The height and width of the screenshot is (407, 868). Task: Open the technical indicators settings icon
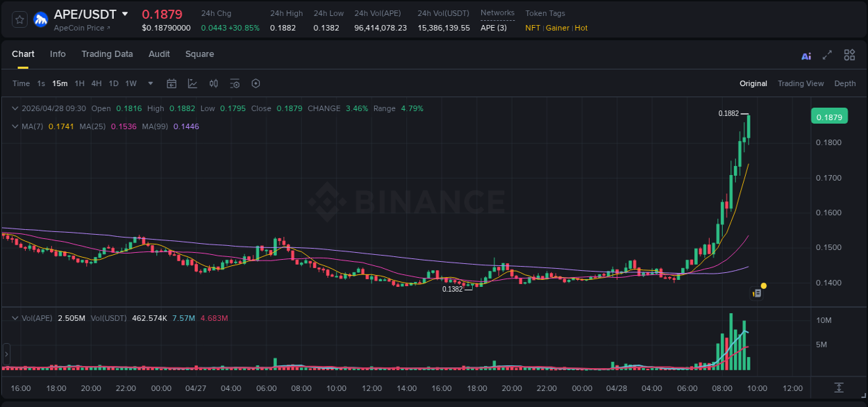(x=235, y=83)
